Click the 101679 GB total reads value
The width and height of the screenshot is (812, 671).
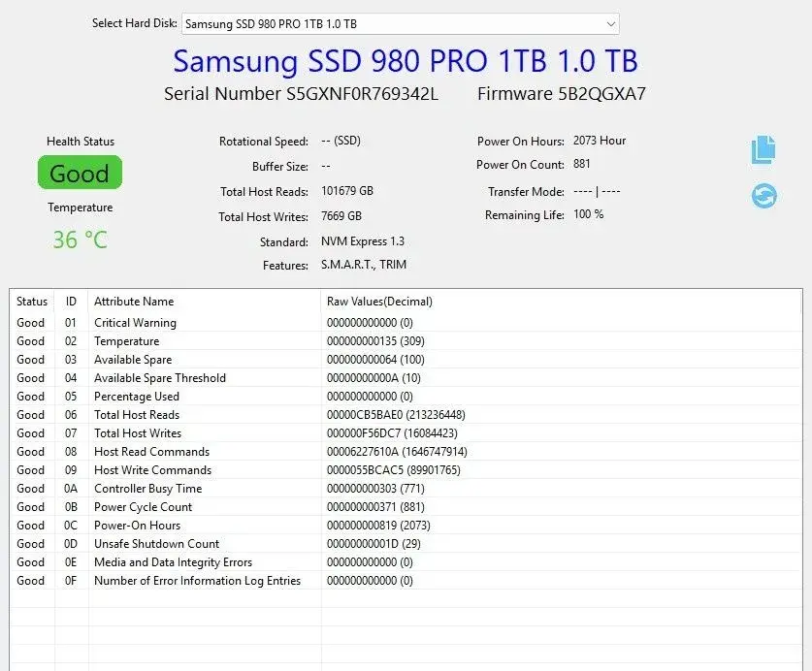point(347,190)
